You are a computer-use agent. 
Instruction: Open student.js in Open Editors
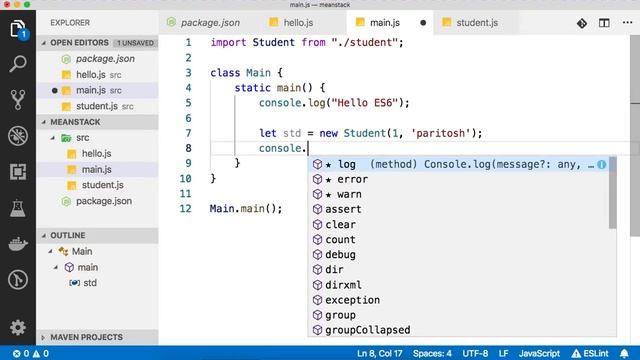point(98,106)
